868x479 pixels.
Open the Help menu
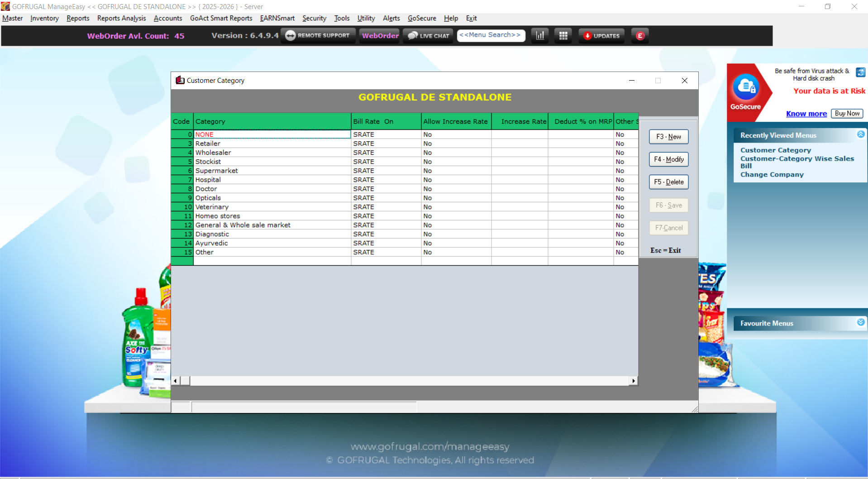[x=451, y=18]
